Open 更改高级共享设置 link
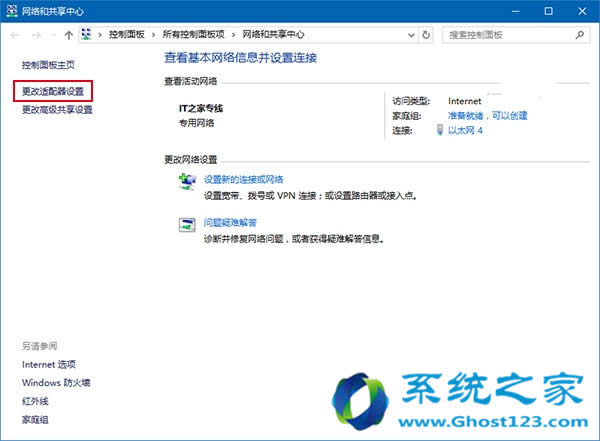 tap(57, 109)
